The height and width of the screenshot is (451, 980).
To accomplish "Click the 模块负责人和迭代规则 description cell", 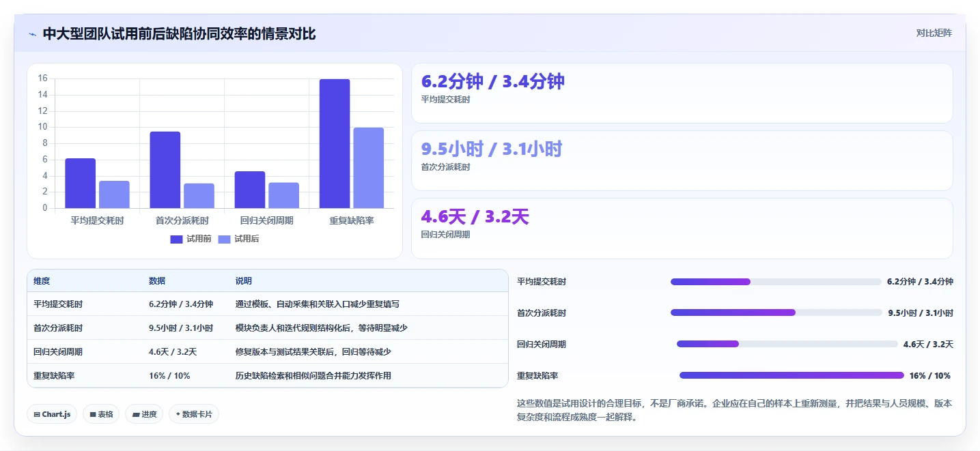I will (x=322, y=328).
